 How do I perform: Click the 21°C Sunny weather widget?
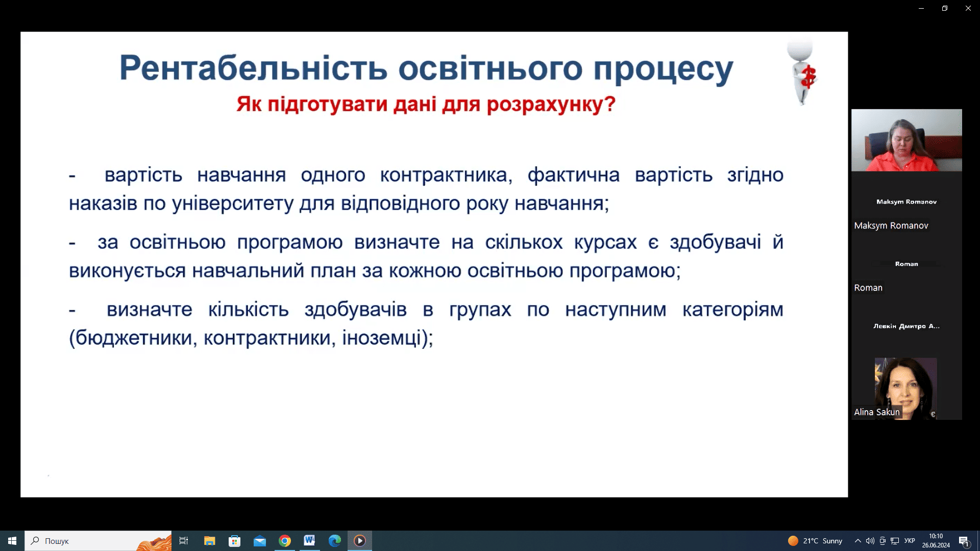point(815,541)
